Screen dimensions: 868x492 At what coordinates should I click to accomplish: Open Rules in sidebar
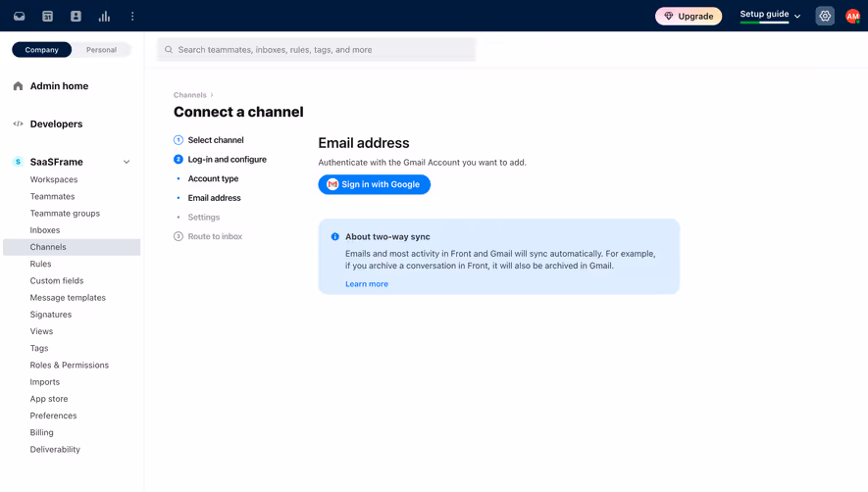tap(40, 264)
